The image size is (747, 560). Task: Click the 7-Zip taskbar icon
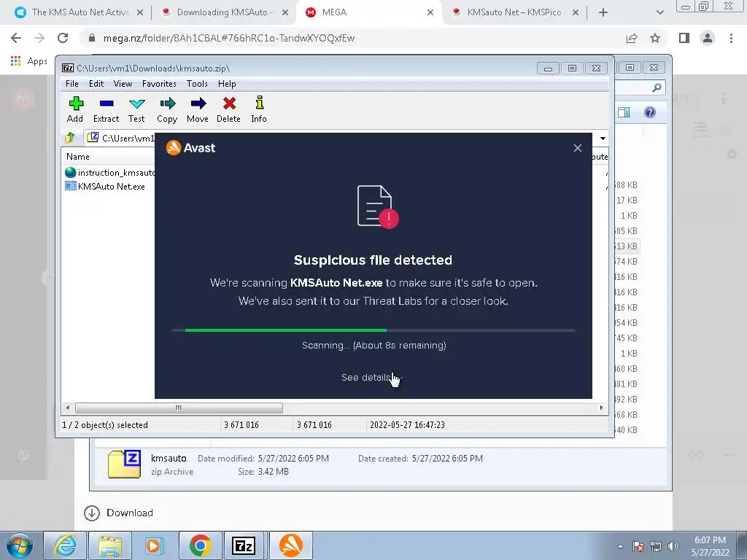(x=244, y=545)
